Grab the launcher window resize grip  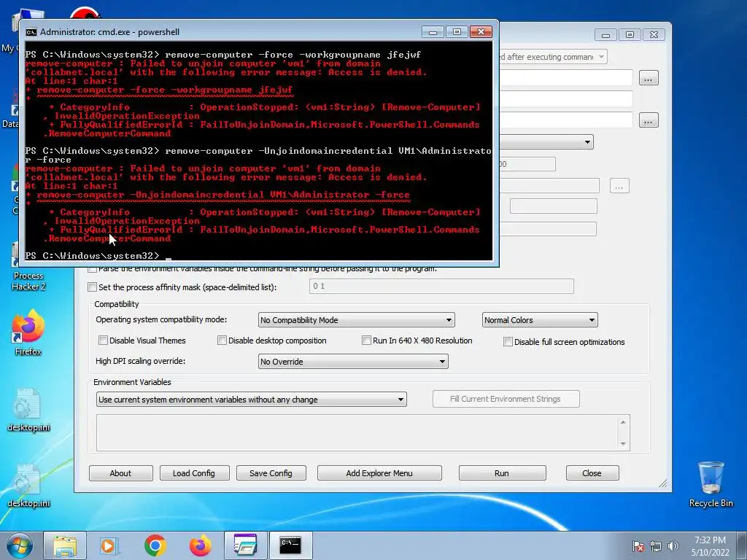[663, 484]
